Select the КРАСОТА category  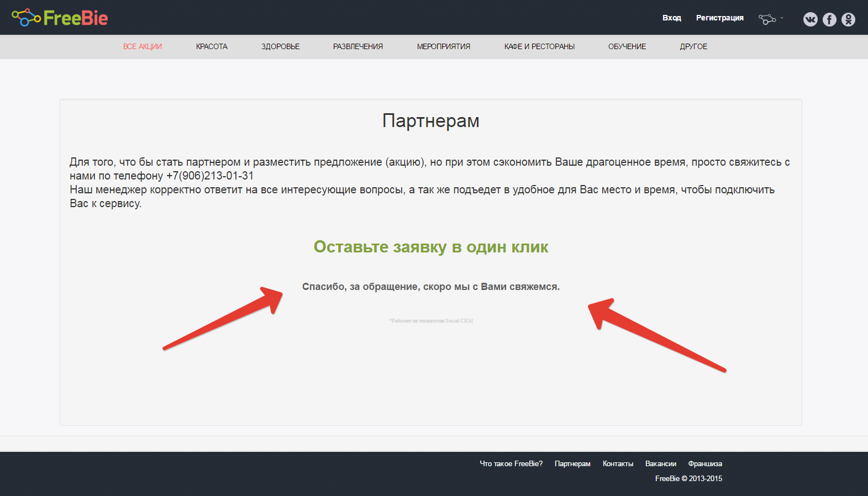[x=212, y=46]
